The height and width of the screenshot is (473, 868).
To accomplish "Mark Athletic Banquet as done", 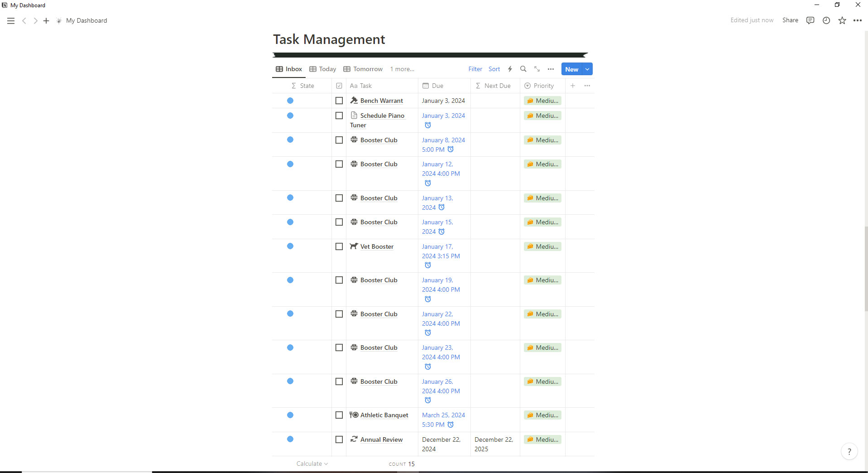I will tap(339, 415).
